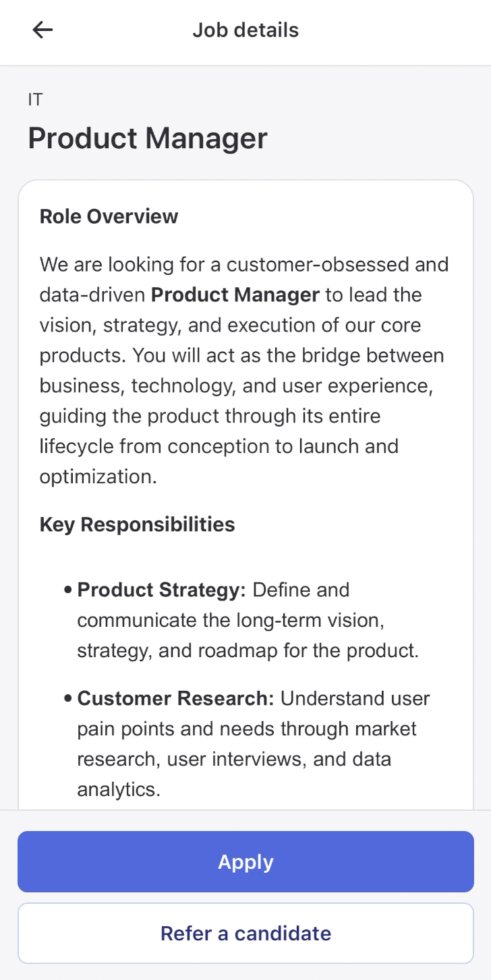
Task: Go back using the arrow icon
Action: coord(42,30)
